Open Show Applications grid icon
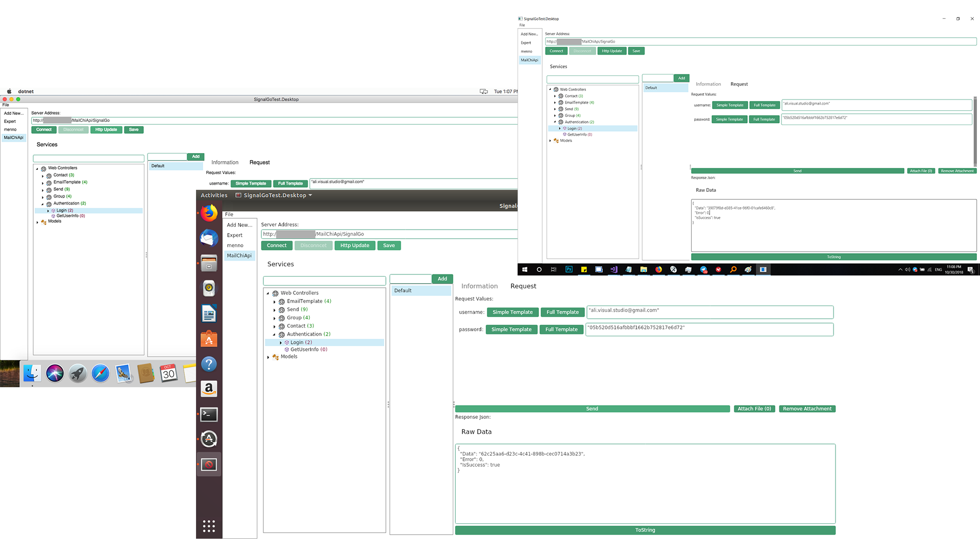 [209, 526]
